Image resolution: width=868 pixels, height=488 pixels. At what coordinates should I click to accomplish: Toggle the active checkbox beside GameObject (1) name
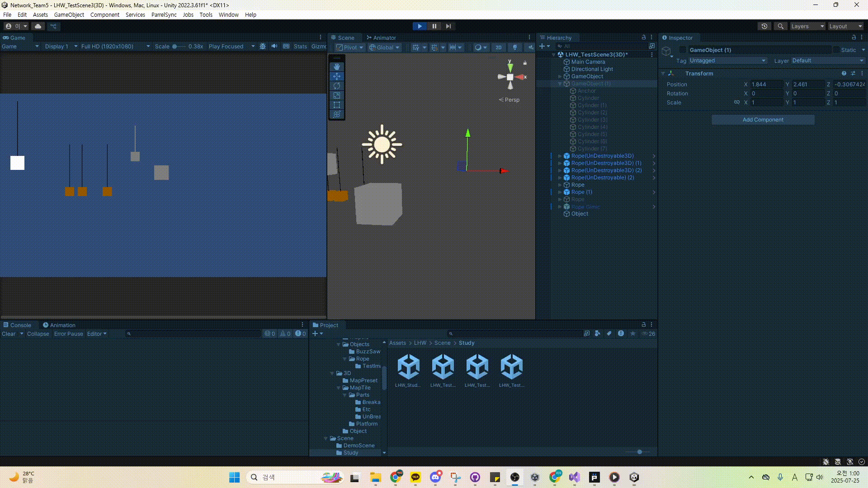[683, 50]
